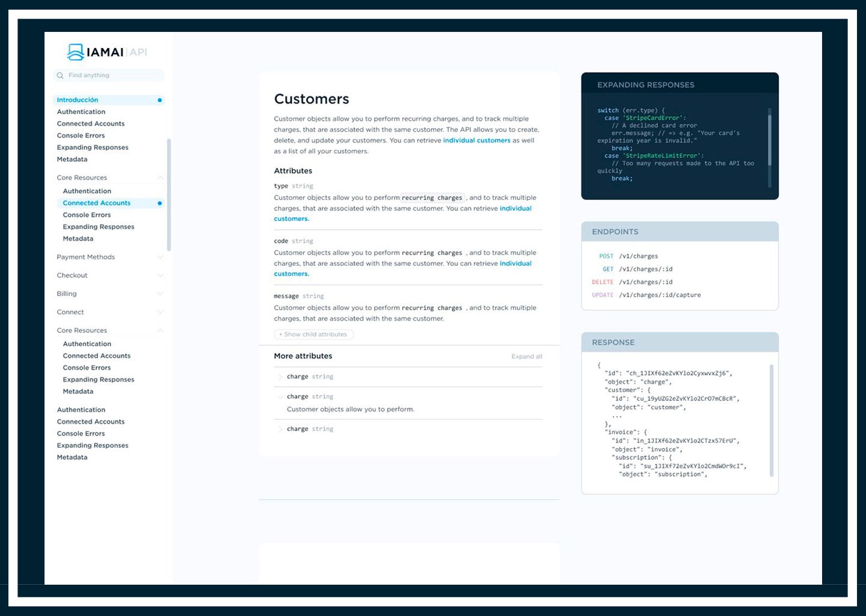Open the highlighted blue Connected Accounts item

(x=97, y=203)
